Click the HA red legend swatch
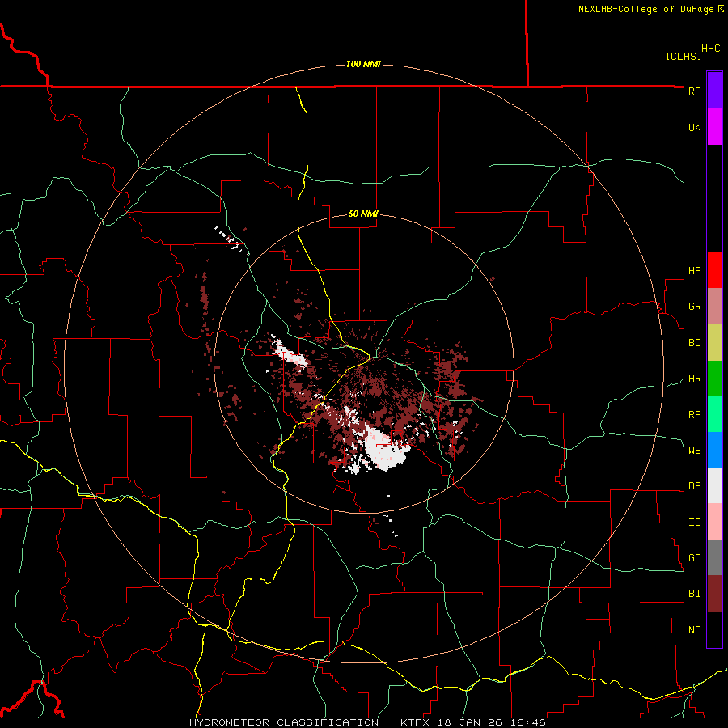Screen dimensions: 728x728 714,270
